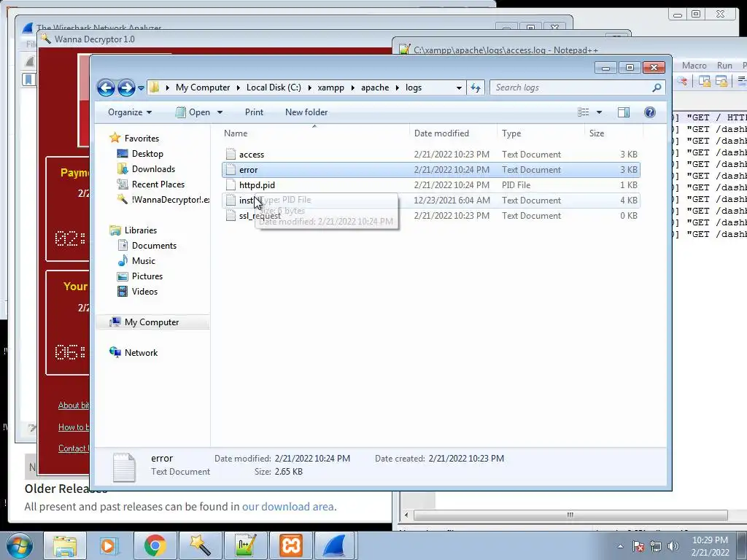Click the error file details pane thumbnail
The width and height of the screenshot is (747, 560).
pos(124,467)
